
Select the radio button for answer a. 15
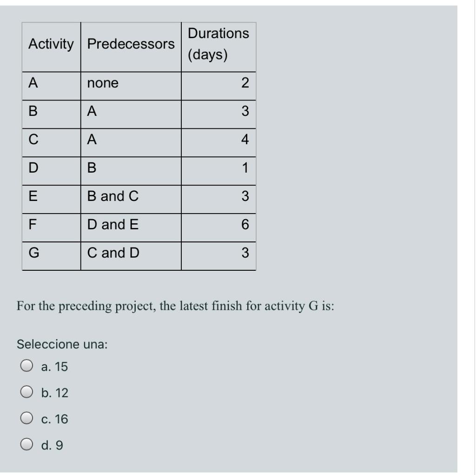[27, 367]
